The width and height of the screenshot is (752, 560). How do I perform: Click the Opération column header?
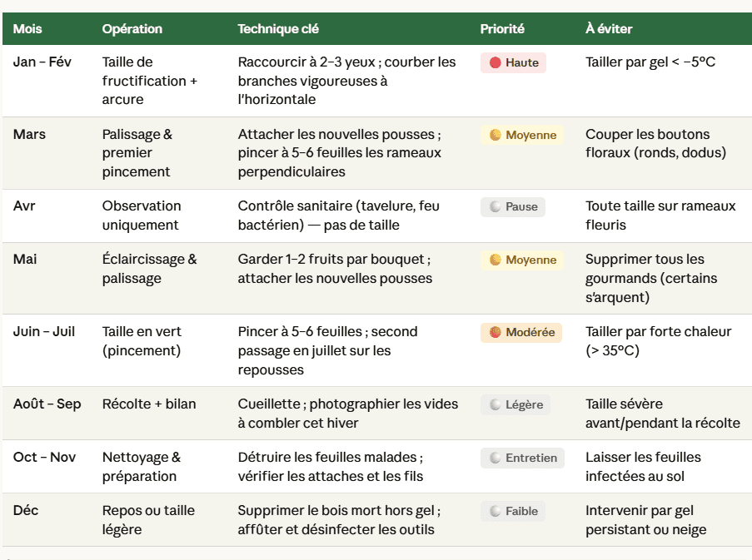(132, 29)
